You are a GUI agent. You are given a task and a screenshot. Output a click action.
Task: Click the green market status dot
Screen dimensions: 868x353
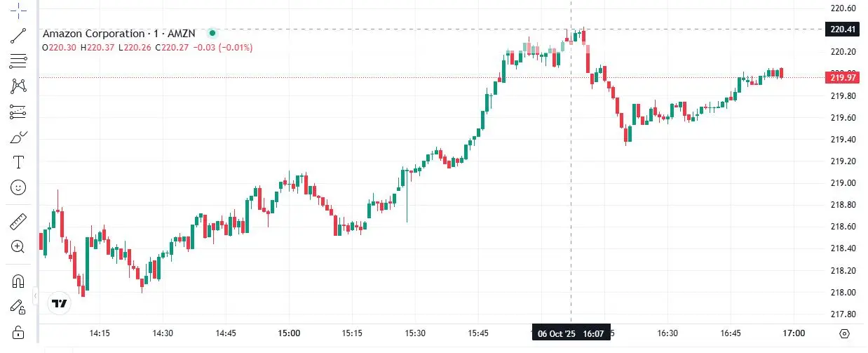pos(212,33)
